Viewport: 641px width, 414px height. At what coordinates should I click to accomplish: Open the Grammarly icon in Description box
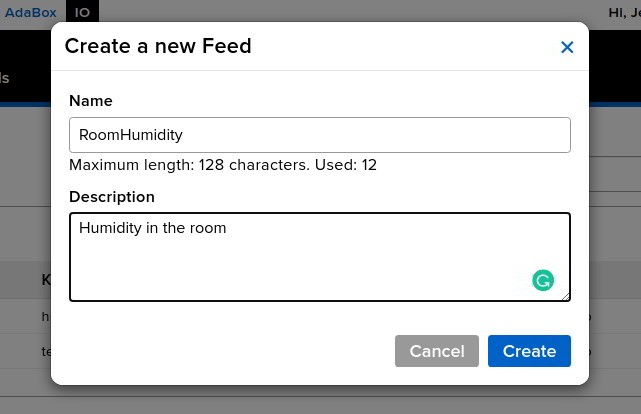pos(543,280)
